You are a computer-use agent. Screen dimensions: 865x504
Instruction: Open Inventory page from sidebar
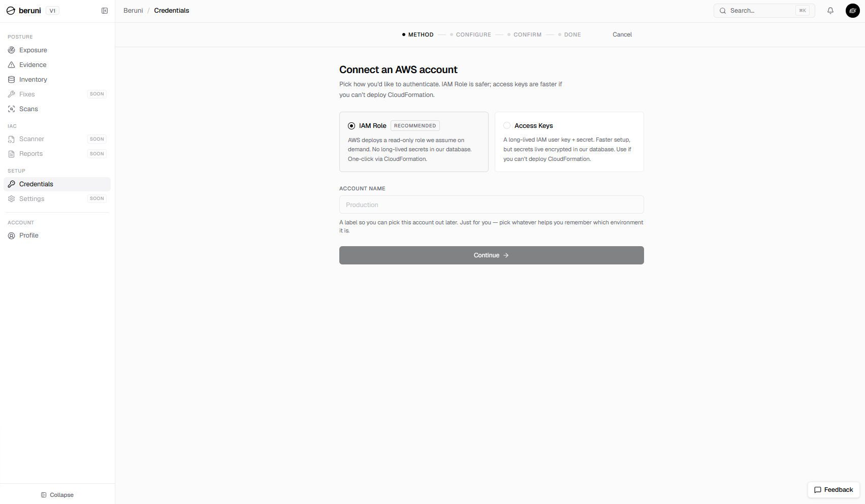[57, 80]
